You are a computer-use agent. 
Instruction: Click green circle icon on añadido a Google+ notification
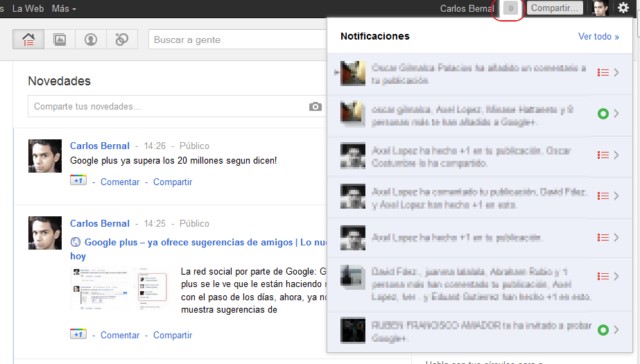coord(603,114)
